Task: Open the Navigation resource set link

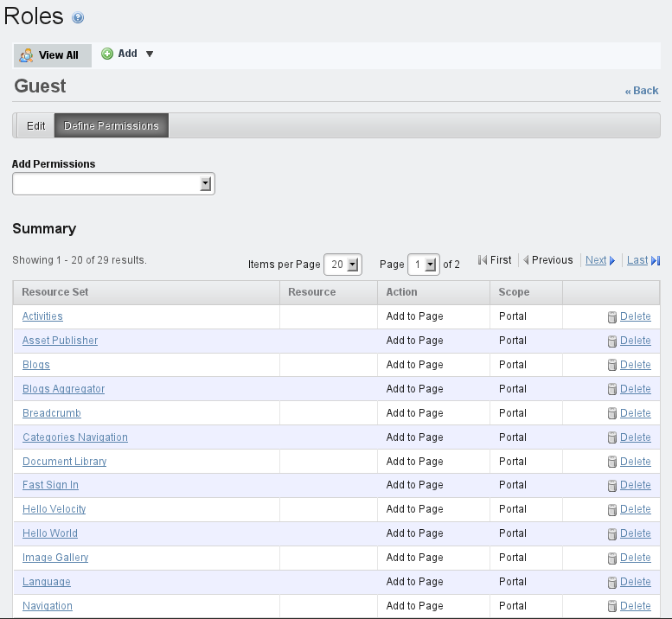Action: pos(48,606)
